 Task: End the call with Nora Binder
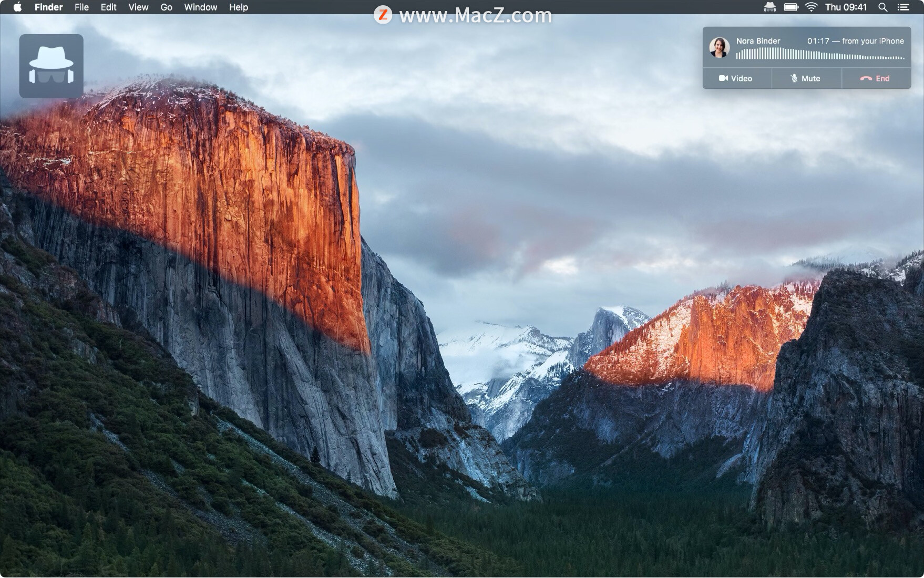point(876,78)
